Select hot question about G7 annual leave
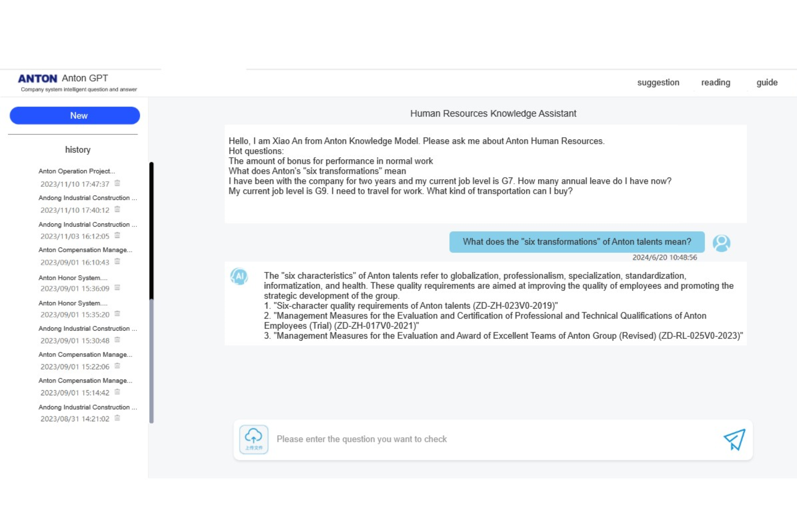Screen dimensions: 797x532 pyautogui.click(x=450, y=181)
